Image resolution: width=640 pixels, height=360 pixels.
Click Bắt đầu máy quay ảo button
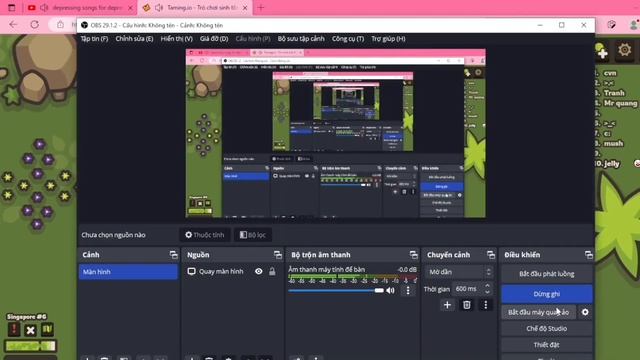click(538, 312)
